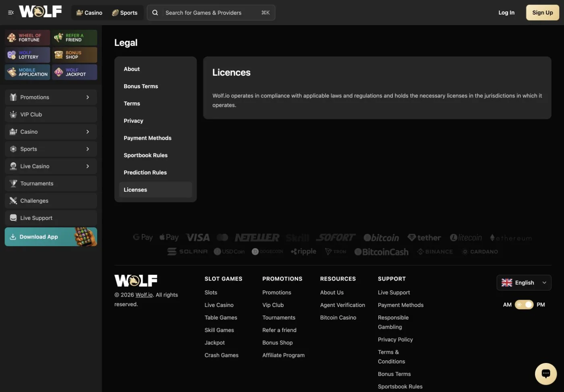The image size is (564, 392).
Task: Click the search magnifier icon
Action: (x=155, y=12)
